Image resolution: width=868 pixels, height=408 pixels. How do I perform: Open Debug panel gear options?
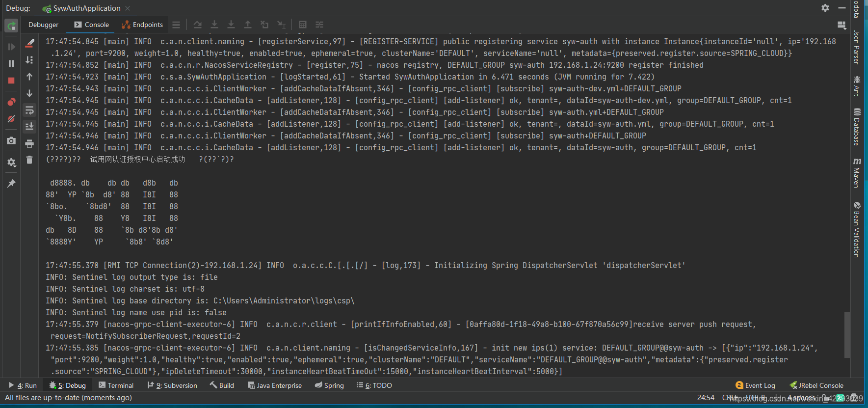[x=825, y=8]
